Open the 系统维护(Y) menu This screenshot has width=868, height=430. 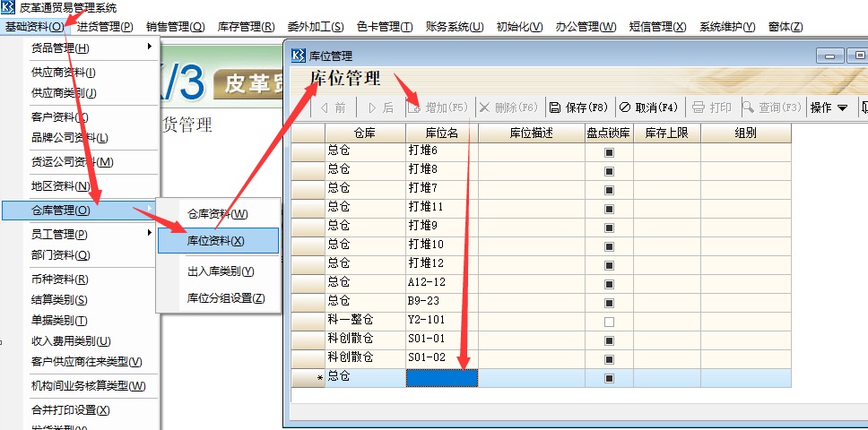point(727,27)
